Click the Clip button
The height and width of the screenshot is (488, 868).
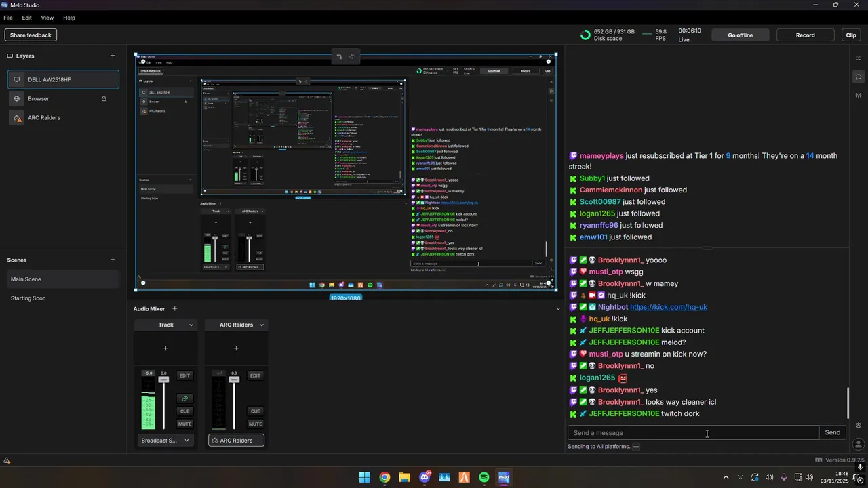pyautogui.click(x=851, y=35)
